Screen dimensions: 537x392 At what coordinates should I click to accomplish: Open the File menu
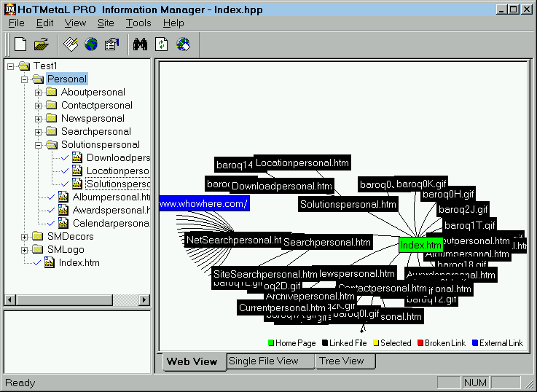[x=17, y=23]
